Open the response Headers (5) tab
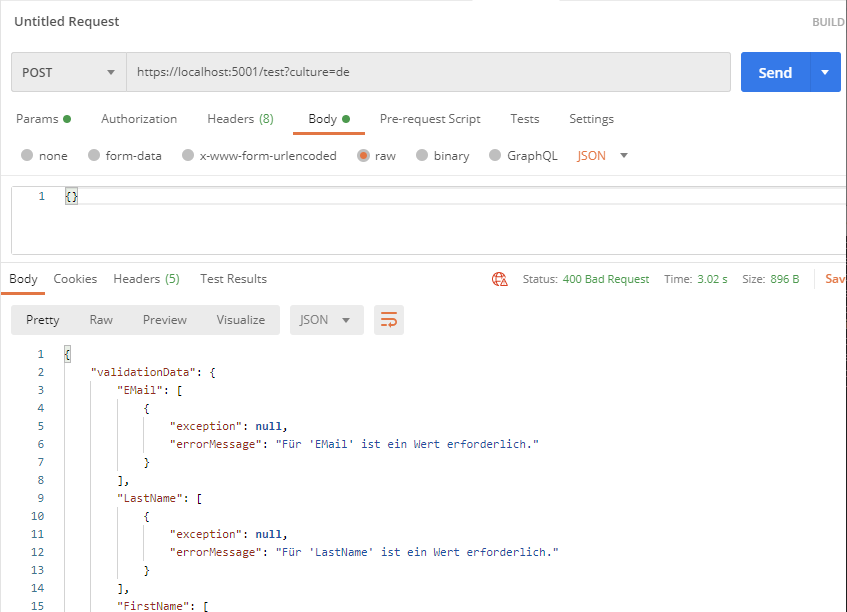This screenshot has width=847, height=612. [x=146, y=279]
